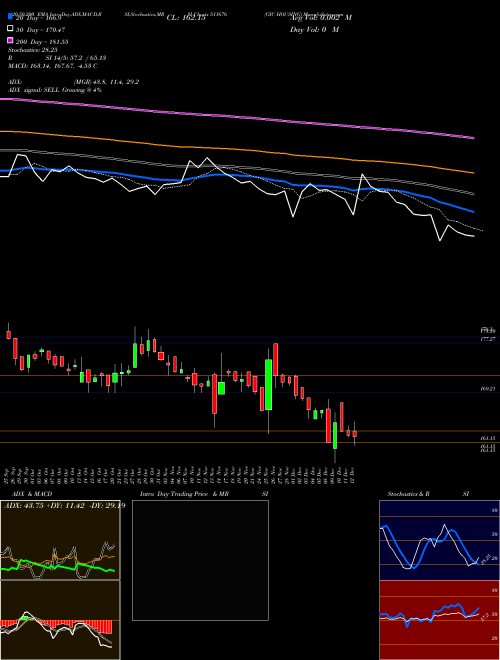Click the 'MACD: 168.14, 167.67, -4.53 C' line
The image size is (500, 660).
pyautogui.click(x=53, y=66)
